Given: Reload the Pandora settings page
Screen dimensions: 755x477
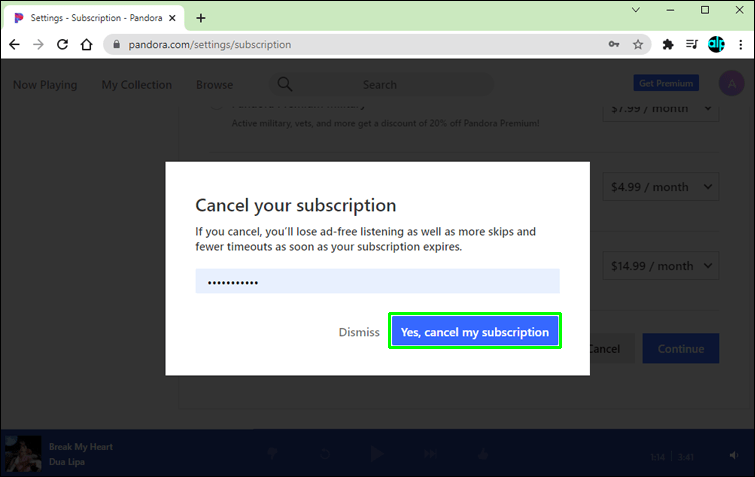Looking at the screenshot, I should point(62,45).
